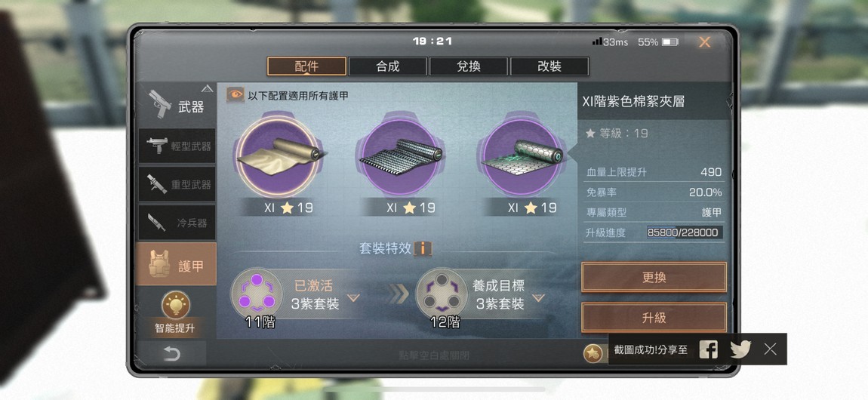Dismiss the screenshot share notification
The width and height of the screenshot is (868, 400).
coord(770,349)
